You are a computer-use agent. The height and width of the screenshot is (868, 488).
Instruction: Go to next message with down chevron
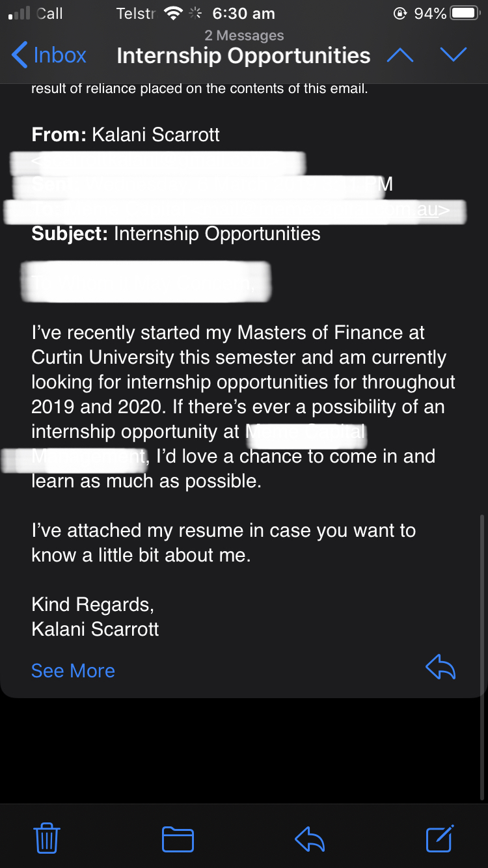coord(453,55)
